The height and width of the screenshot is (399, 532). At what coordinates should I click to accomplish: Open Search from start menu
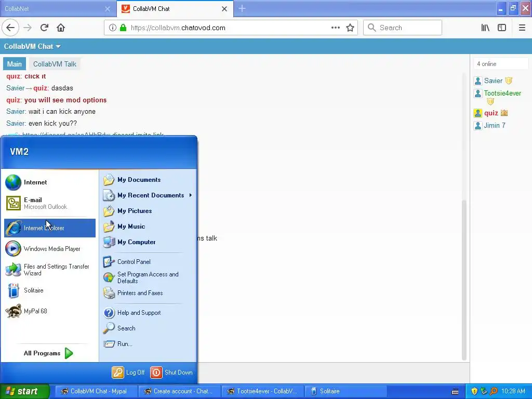(x=148, y=328)
